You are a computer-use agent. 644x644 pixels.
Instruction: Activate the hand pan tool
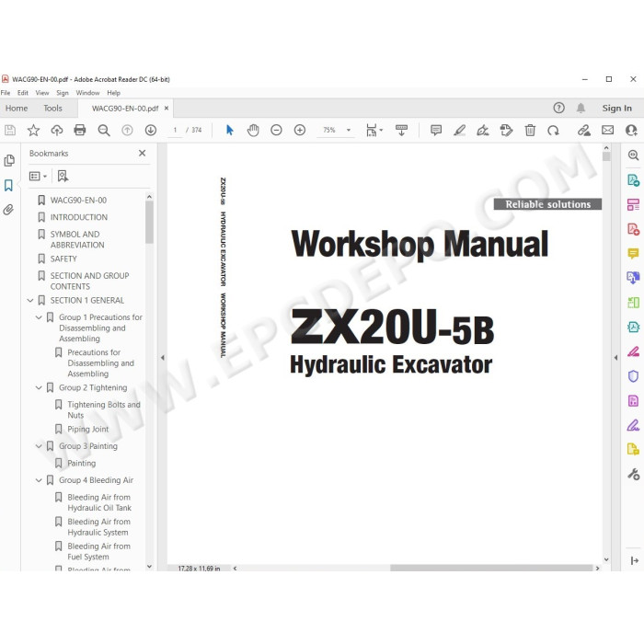click(253, 131)
